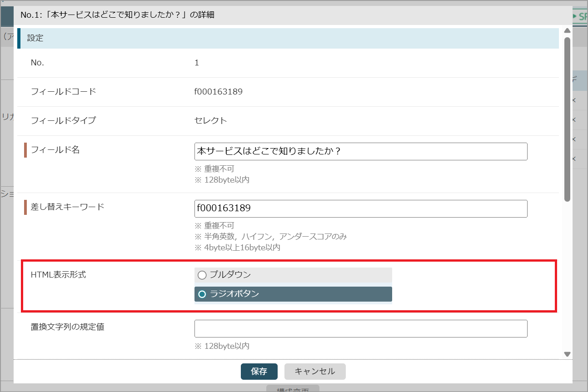Click the dialog's vertical scrollbar thumb
Image resolution: width=588 pixels, height=392 pixels.
[567, 118]
